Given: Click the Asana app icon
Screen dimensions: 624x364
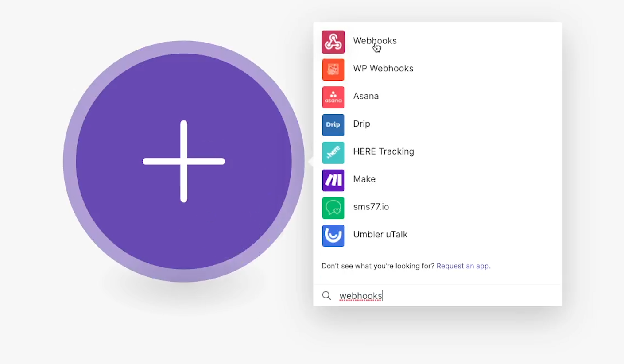Looking at the screenshot, I should [333, 97].
